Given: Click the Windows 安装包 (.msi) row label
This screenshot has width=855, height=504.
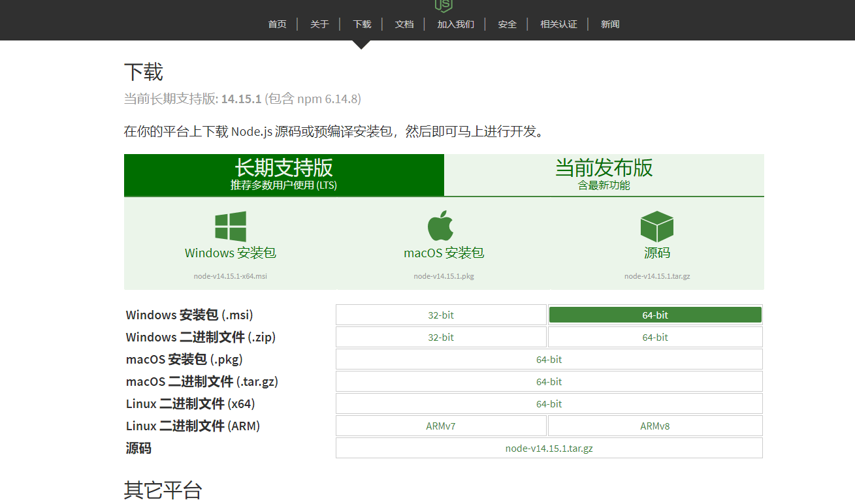Looking at the screenshot, I should (x=189, y=315).
